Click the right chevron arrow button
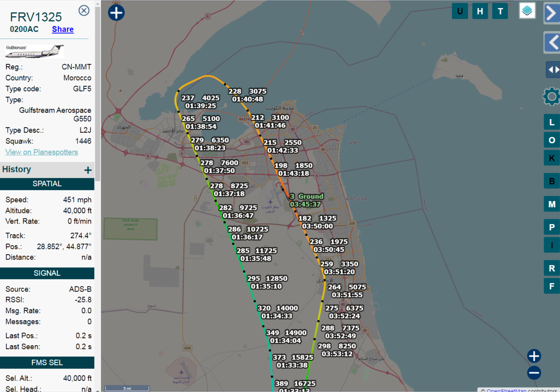560x392 pixels. (552, 13)
